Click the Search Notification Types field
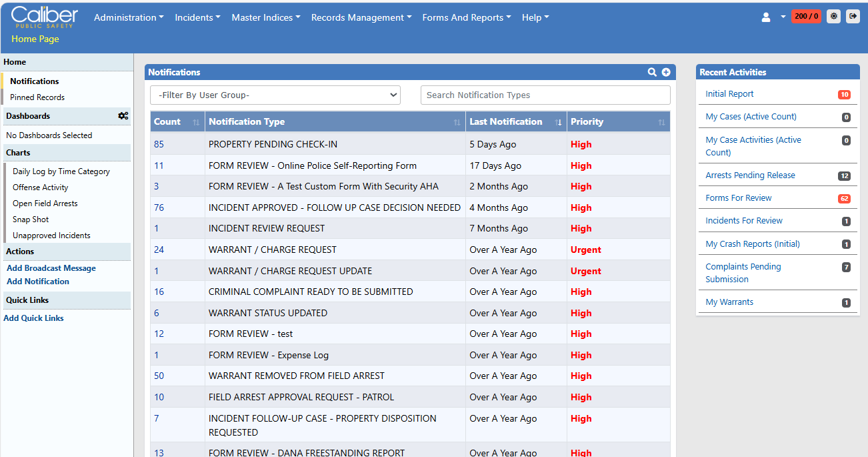868x457 pixels. (545, 95)
